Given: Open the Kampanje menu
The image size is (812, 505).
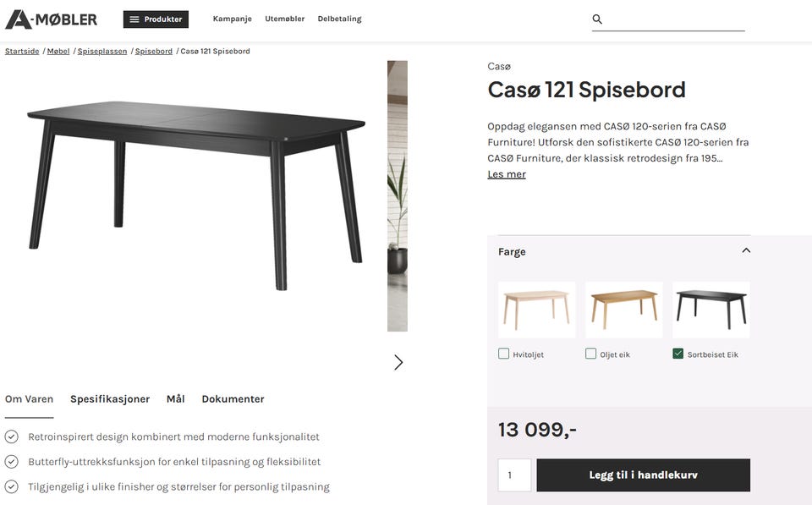Looking at the screenshot, I should click(x=232, y=18).
